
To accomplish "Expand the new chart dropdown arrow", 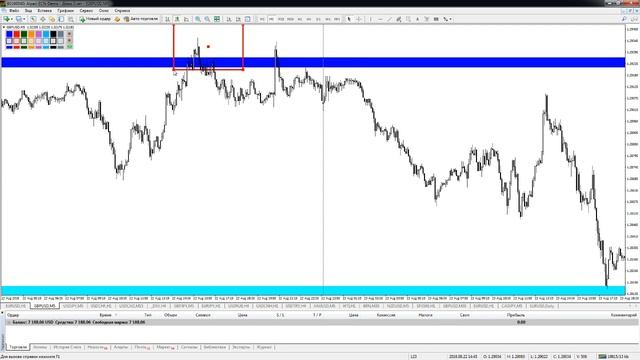I will 11,19.
